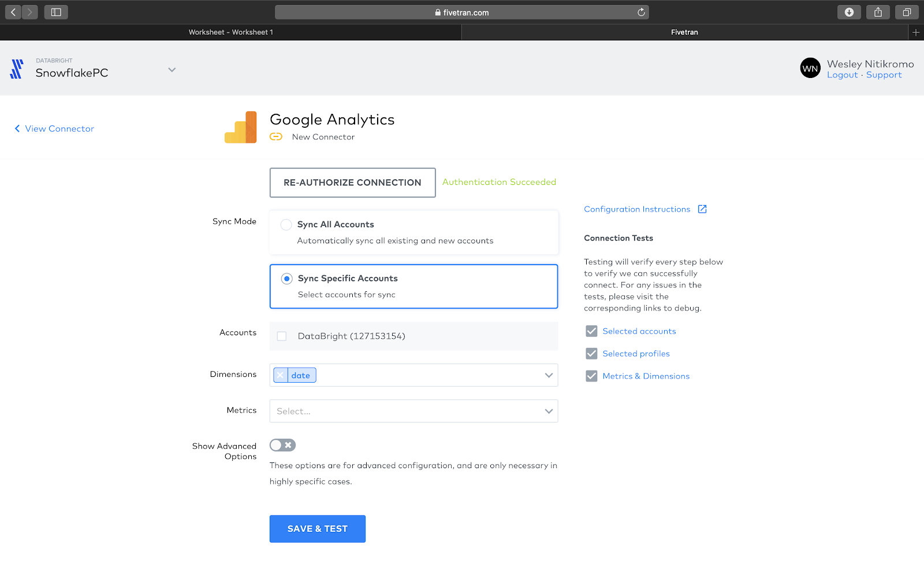Click the Authentication Succeeded status text
Viewport: 924px width, 578px height.
pos(500,182)
